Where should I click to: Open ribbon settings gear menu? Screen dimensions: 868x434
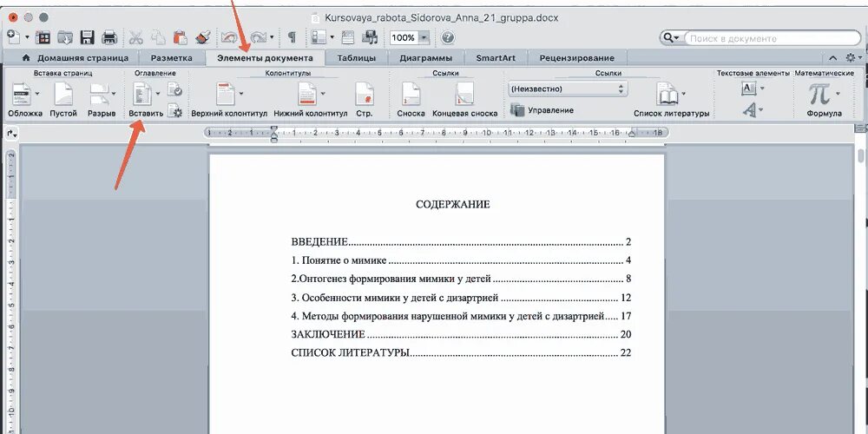tap(852, 57)
